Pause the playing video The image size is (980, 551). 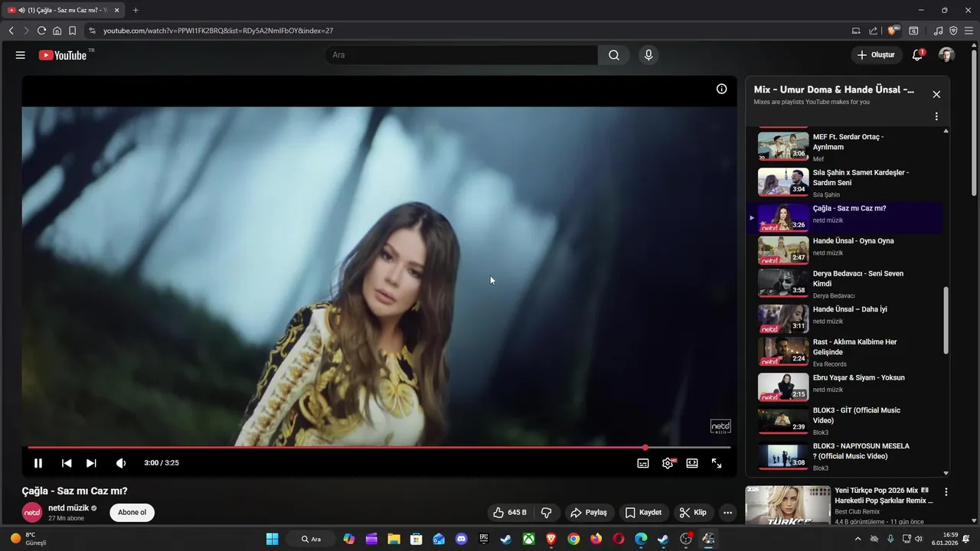pos(38,463)
